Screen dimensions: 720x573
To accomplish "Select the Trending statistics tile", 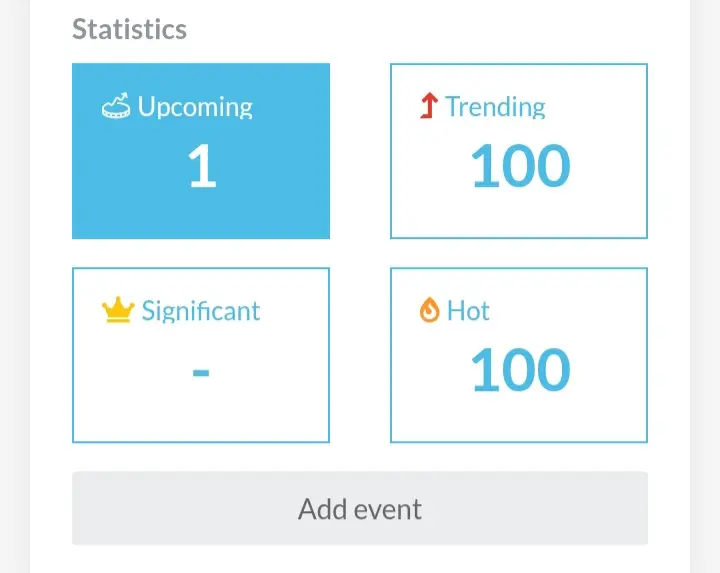I will 519,151.
